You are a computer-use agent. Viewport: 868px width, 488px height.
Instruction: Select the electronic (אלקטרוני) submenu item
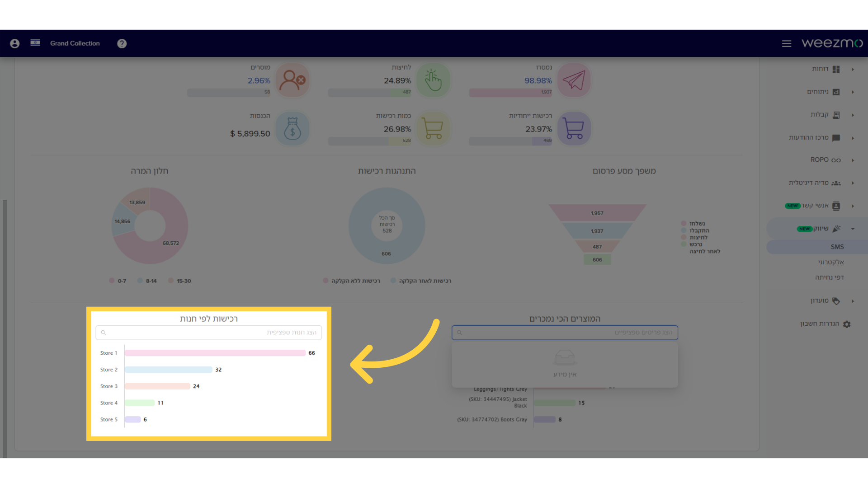click(830, 262)
